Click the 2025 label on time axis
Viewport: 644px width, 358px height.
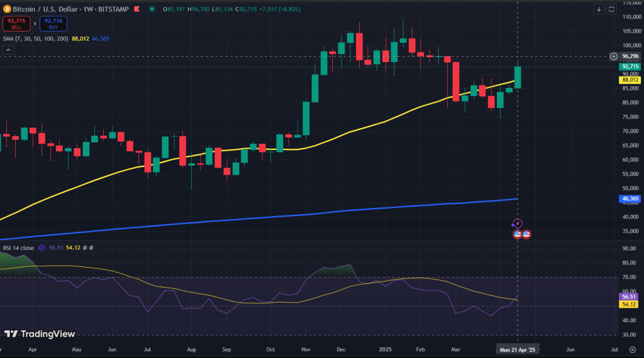click(x=386, y=350)
